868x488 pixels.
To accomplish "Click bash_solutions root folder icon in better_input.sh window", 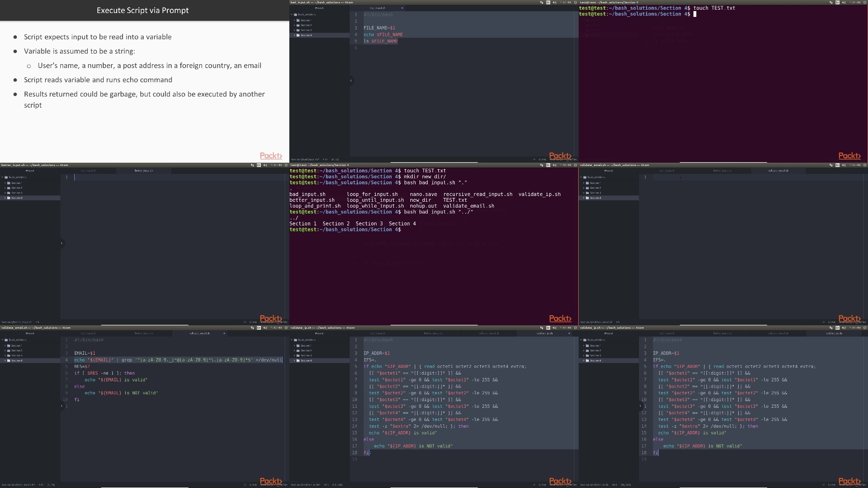I will coord(6,177).
